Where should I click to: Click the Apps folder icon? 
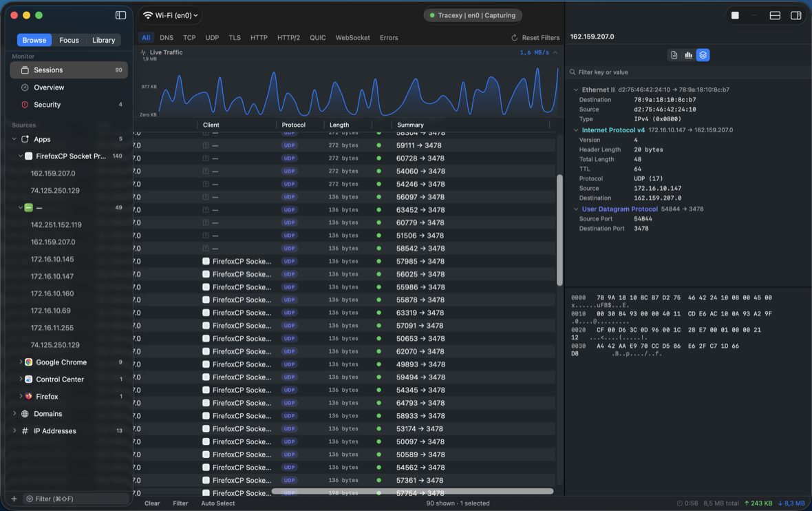click(x=25, y=139)
